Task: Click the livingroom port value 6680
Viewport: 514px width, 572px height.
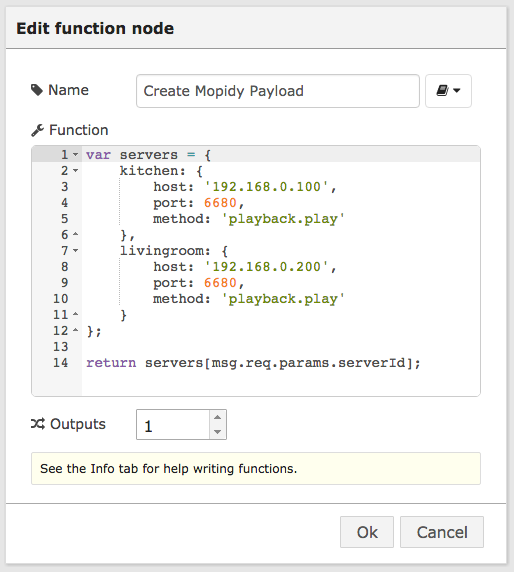Action: coord(220,283)
